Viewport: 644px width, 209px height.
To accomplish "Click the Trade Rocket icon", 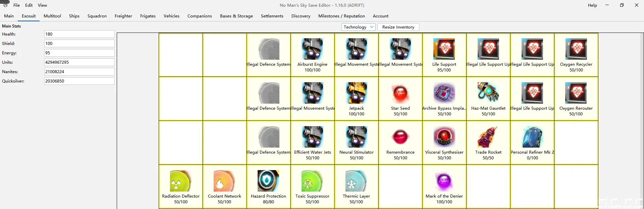I will [488, 137].
